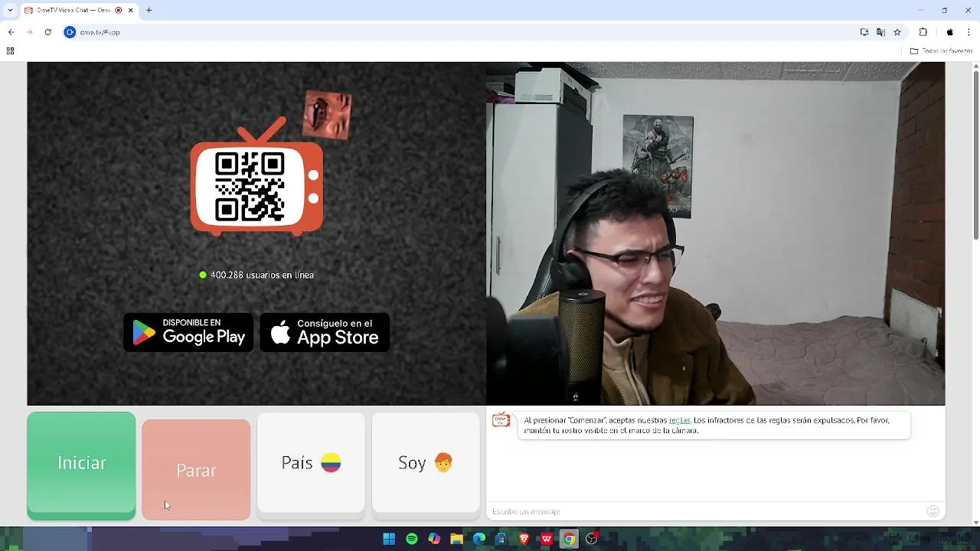Viewport: 980px width, 551px height.
Task: Open the Windows Start menu
Action: click(x=389, y=539)
